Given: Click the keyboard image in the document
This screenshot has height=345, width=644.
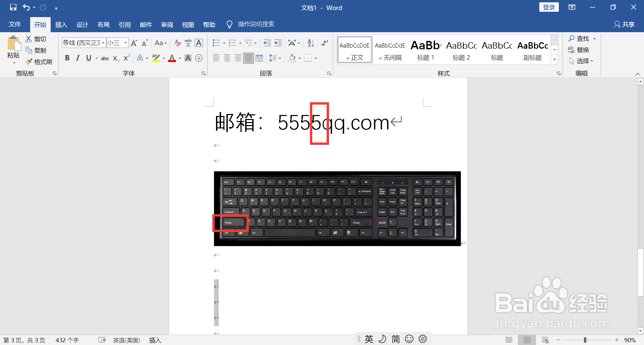Looking at the screenshot, I should pyautogui.click(x=337, y=209).
